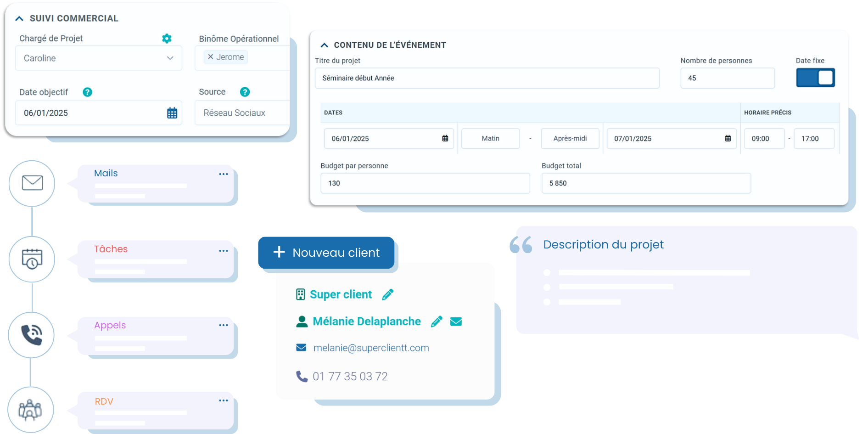Open the Appels card
This screenshot has width=868, height=434.
click(156, 336)
